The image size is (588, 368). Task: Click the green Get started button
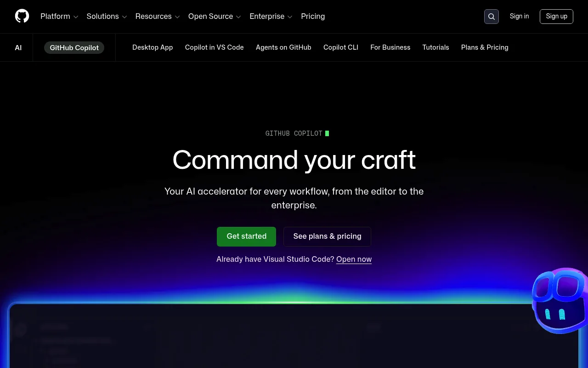(247, 236)
